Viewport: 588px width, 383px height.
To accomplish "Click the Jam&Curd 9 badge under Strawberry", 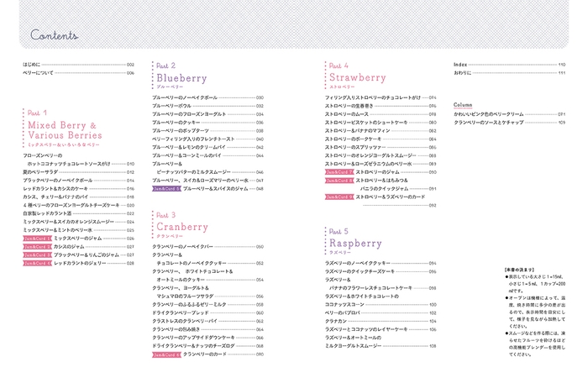I will (339, 197).
